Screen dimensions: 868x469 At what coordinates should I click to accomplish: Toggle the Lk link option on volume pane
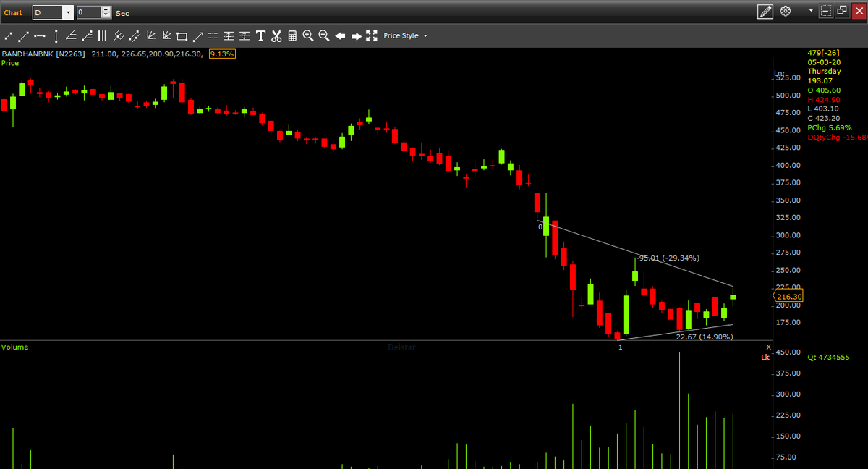pos(765,357)
